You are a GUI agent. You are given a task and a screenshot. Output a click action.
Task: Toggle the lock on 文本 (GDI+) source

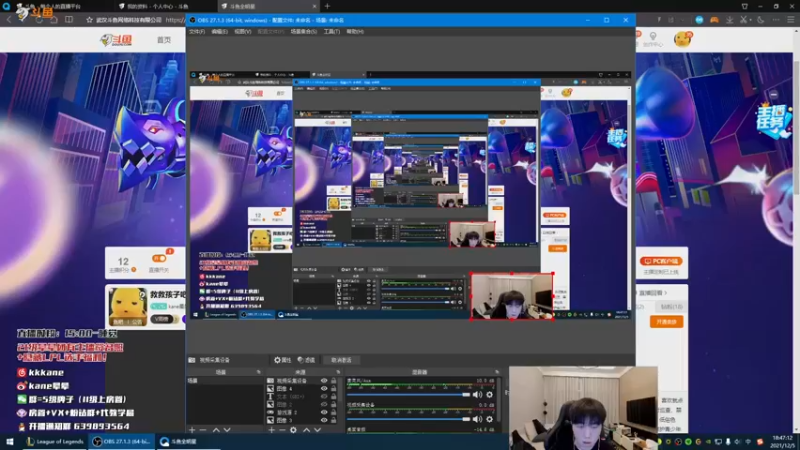(334, 396)
